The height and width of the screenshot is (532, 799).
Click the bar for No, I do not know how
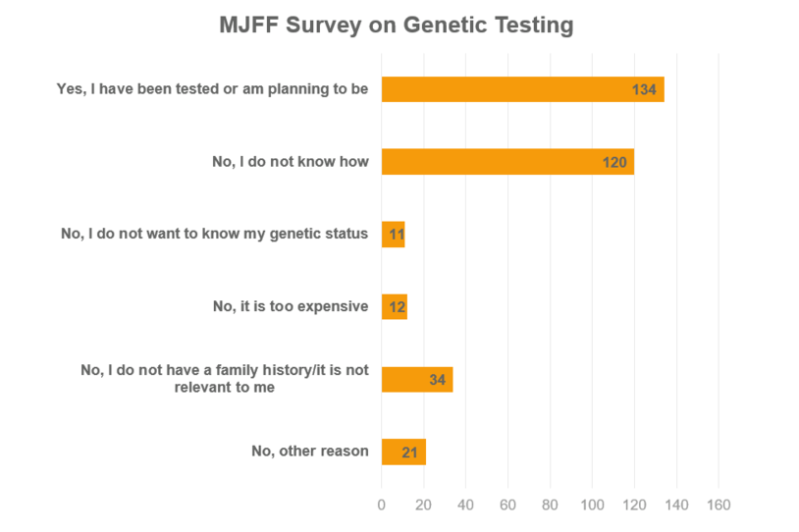point(506,162)
